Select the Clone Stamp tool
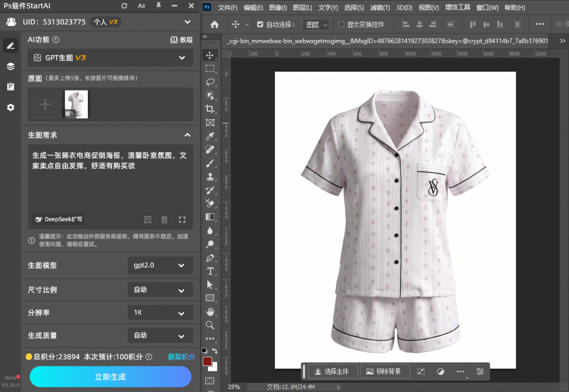The width and height of the screenshot is (569, 392). coord(209,177)
